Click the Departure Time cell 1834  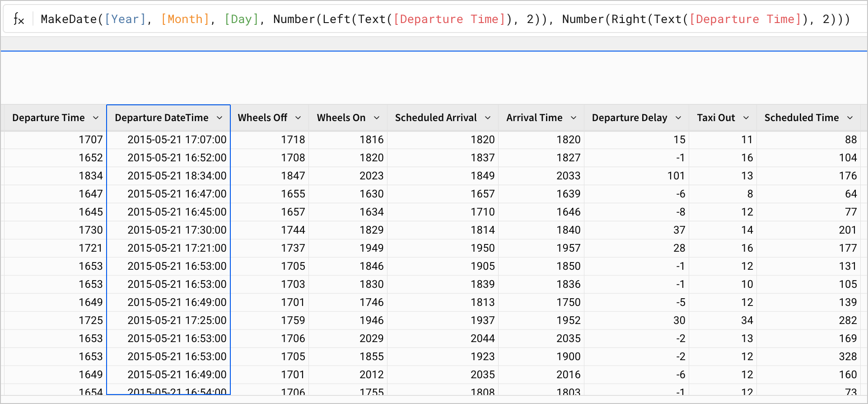91,176
